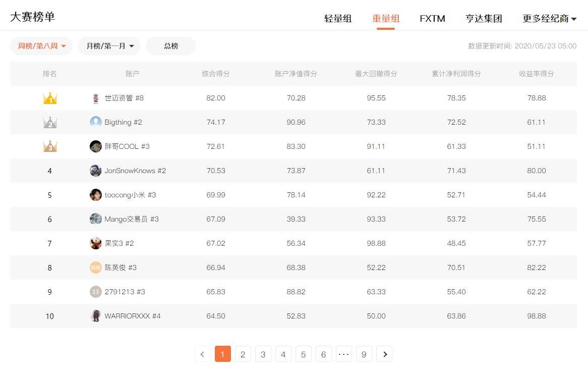Viewport: 588px width, 374px height.
Task: Click the 收益率得分 column header
Action: click(x=537, y=74)
